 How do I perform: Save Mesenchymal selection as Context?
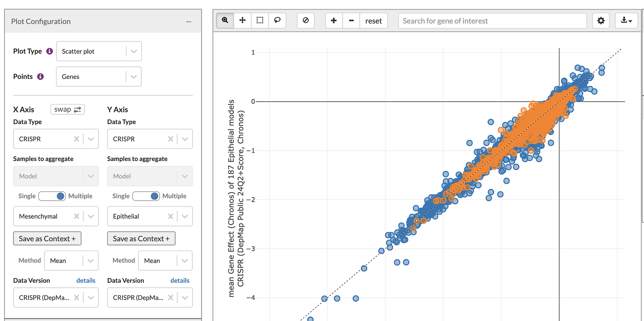click(47, 238)
